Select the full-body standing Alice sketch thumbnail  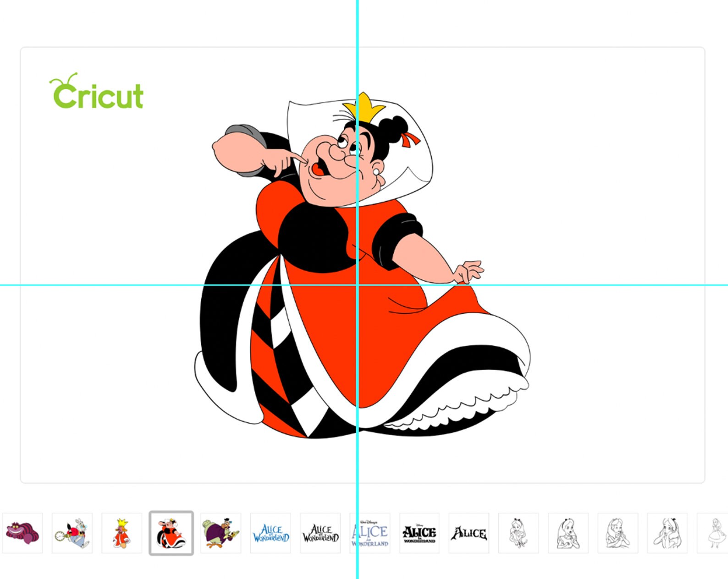[x=713, y=533]
